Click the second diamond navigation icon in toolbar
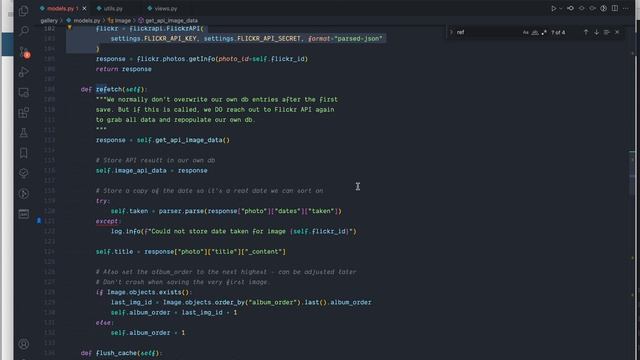Image resolution: width=640 pixels, height=360 pixels. 582,8
